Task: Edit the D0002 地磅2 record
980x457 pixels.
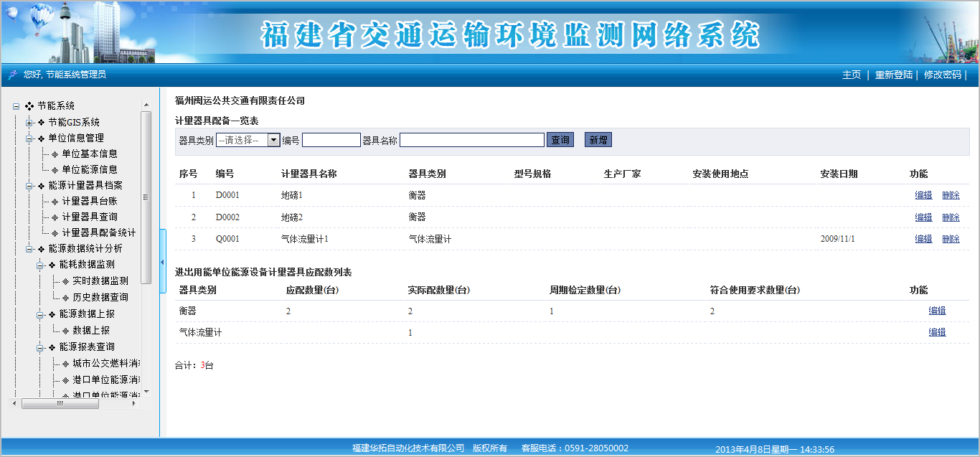Action: pyautogui.click(x=924, y=217)
